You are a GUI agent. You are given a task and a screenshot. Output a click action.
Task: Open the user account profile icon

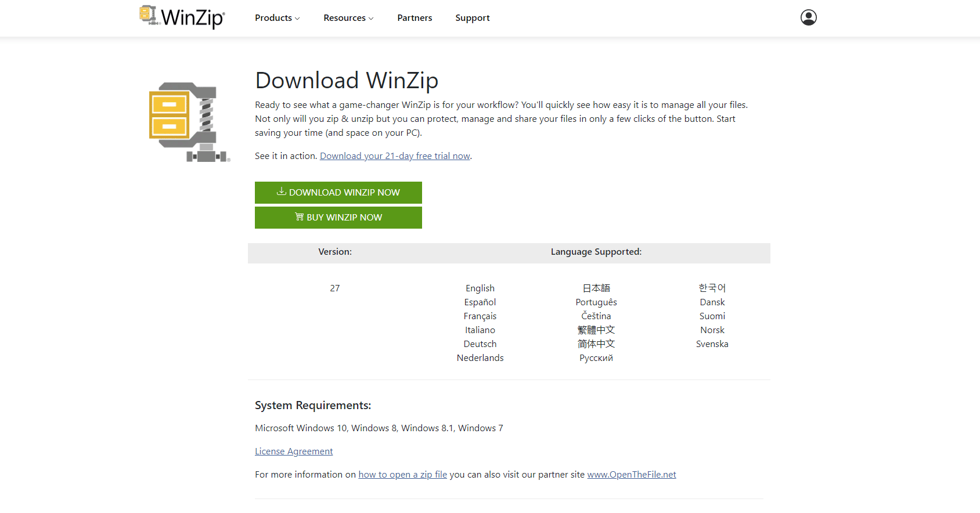(x=808, y=17)
